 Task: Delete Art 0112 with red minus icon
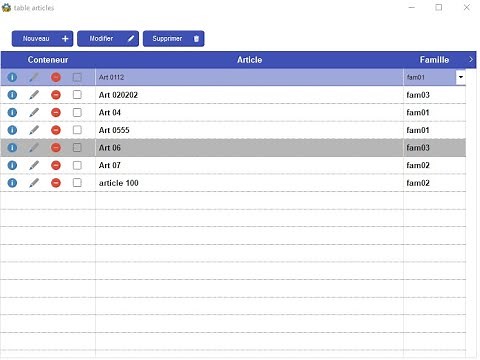point(56,77)
